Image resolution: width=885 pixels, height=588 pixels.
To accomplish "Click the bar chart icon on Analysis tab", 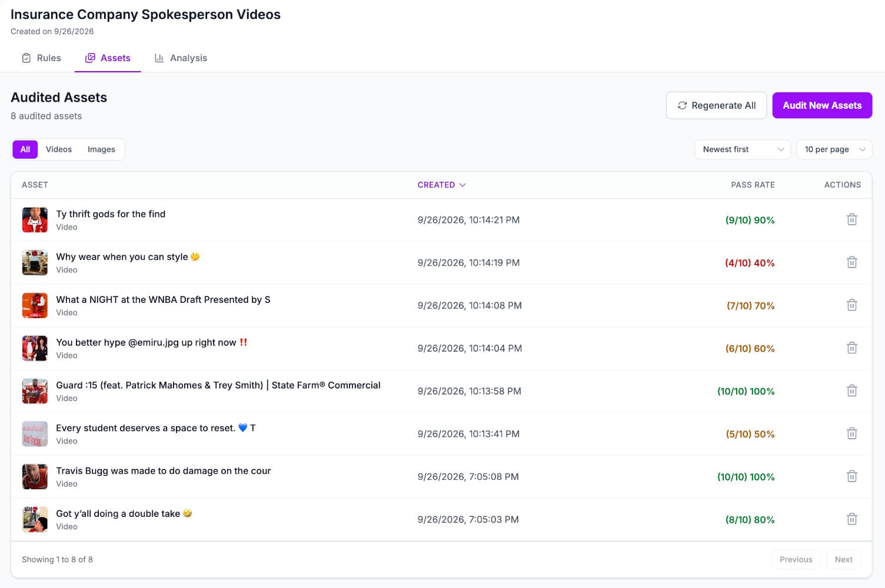I will coord(159,58).
